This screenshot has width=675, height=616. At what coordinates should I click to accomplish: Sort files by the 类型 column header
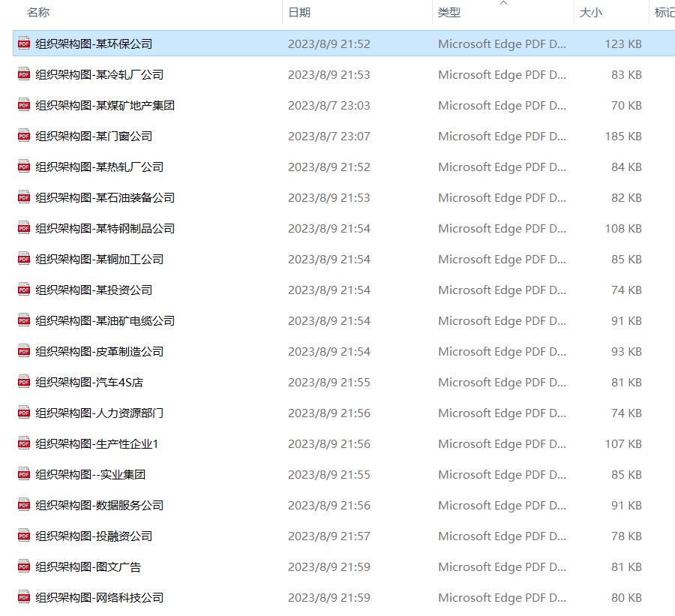pyautogui.click(x=449, y=13)
